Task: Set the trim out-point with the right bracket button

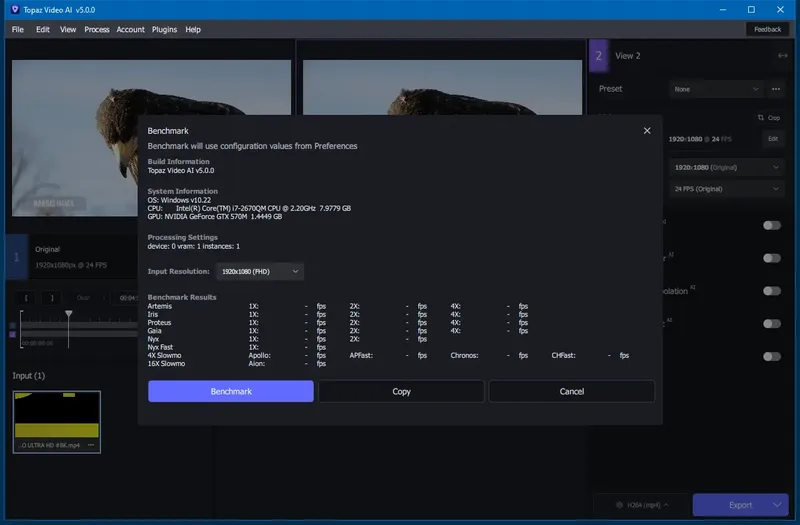Action: (x=52, y=297)
